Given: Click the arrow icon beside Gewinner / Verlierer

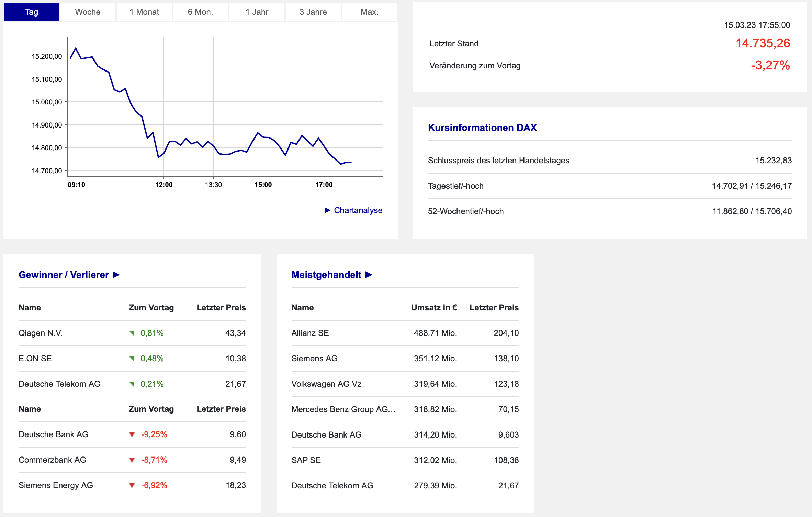Looking at the screenshot, I should 116,275.
